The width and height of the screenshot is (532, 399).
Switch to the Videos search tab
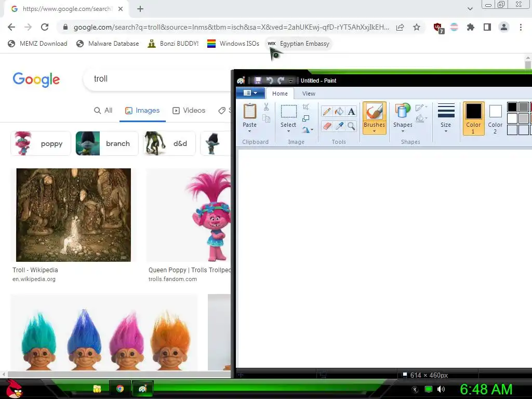[x=189, y=110]
